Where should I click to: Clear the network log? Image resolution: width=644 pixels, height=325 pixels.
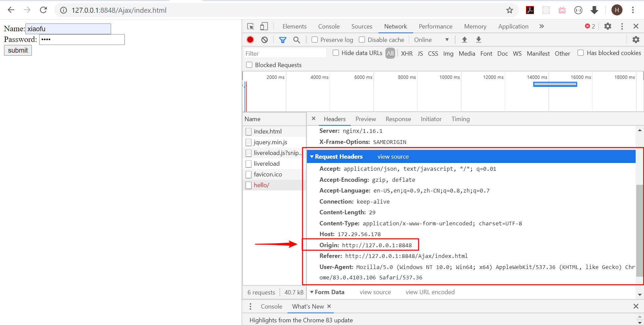[x=265, y=40]
